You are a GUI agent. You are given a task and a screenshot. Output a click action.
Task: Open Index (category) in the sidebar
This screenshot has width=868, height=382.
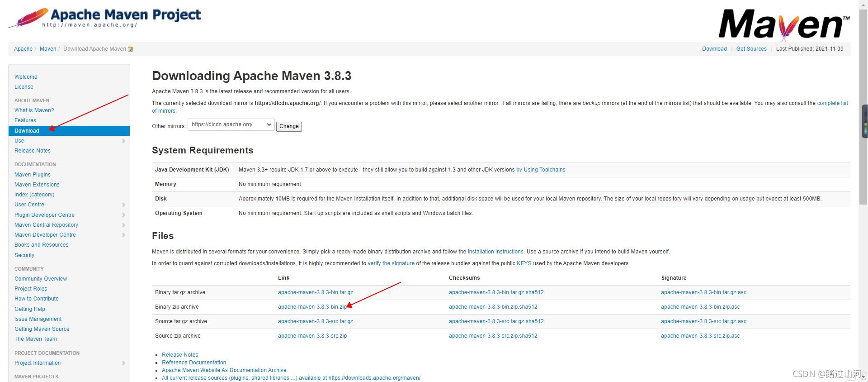tap(34, 195)
